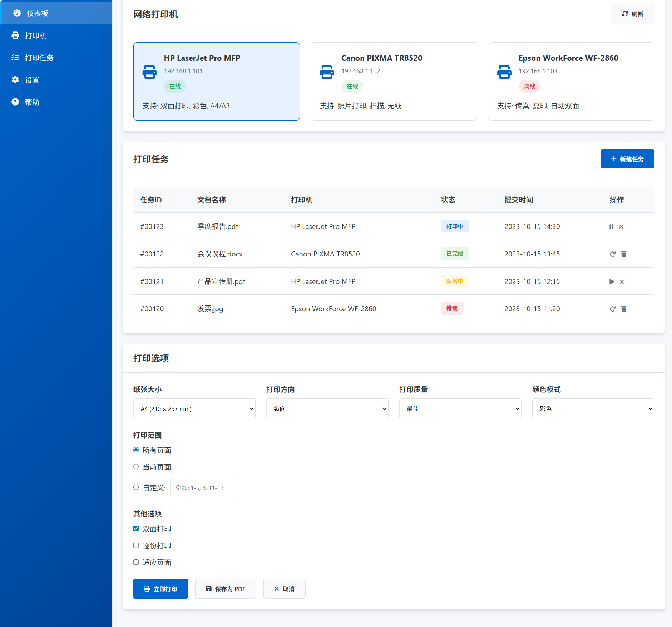Image resolution: width=672 pixels, height=627 pixels.
Task: Open the 颜色模式 color mode dropdown
Action: (x=593, y=408)
